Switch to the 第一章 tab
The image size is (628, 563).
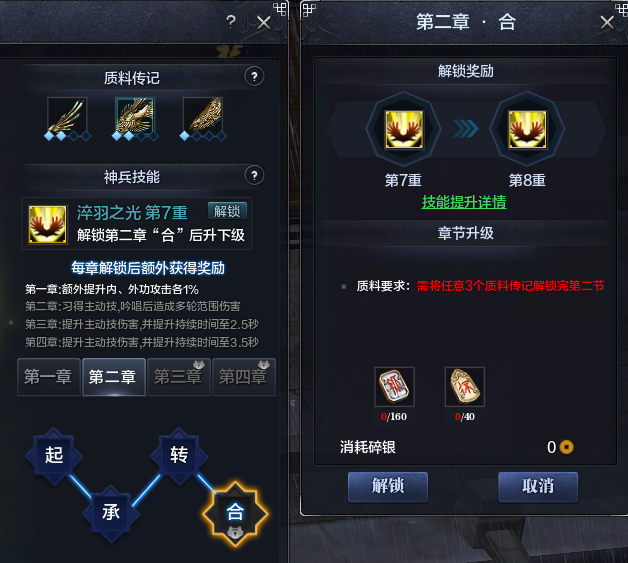click(x=49, y=377)
